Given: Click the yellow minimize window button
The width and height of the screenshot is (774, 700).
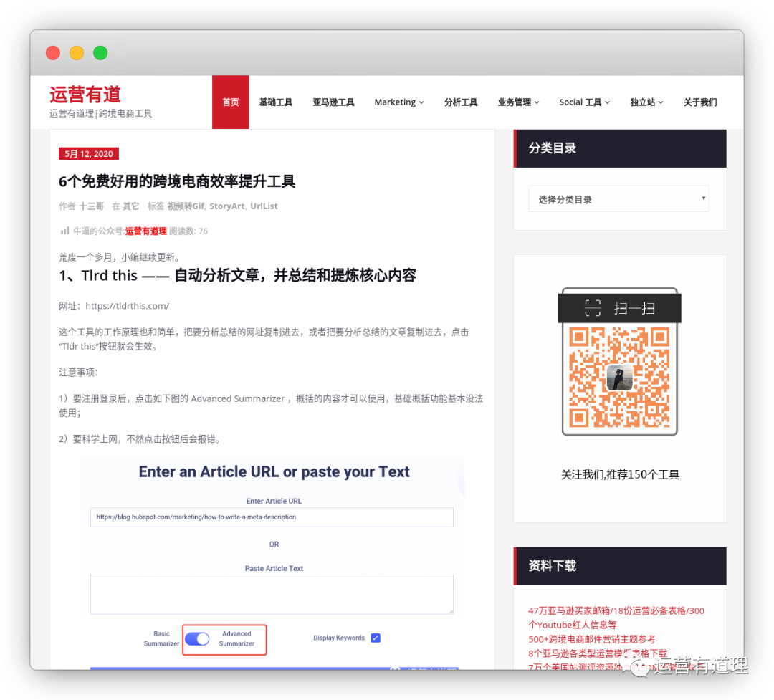Looking at the screenshot, I should [77, 53].
